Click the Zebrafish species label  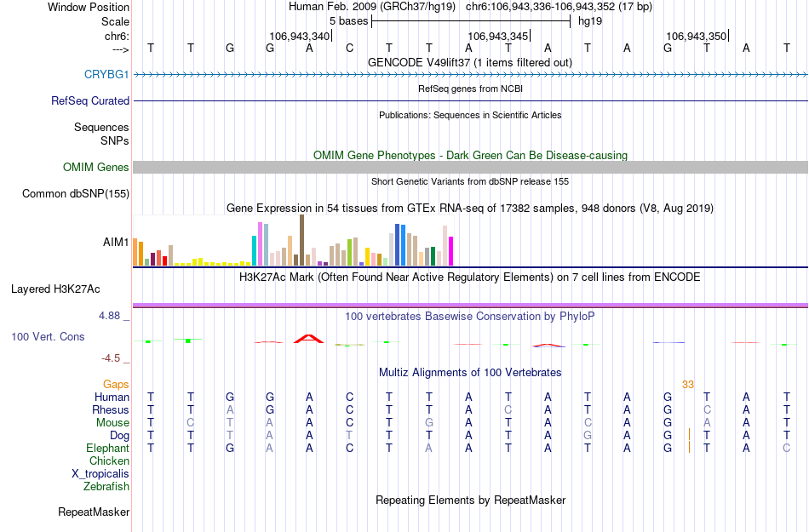pos(106,487)
